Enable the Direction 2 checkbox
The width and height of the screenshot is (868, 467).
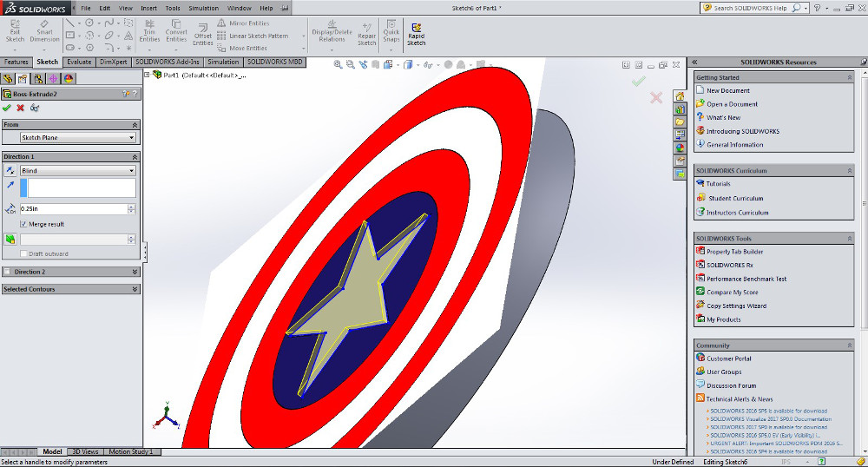pyautogui.click(x=7, y=272)
